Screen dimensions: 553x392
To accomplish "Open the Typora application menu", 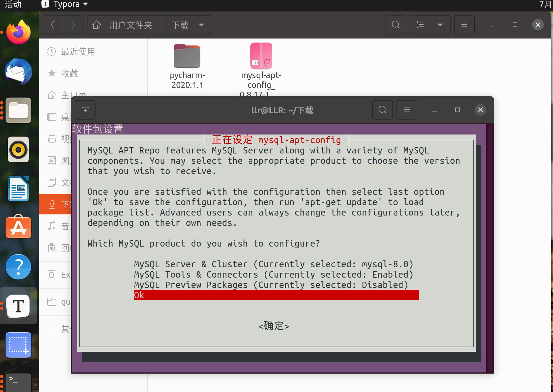I will coord(65,4).
